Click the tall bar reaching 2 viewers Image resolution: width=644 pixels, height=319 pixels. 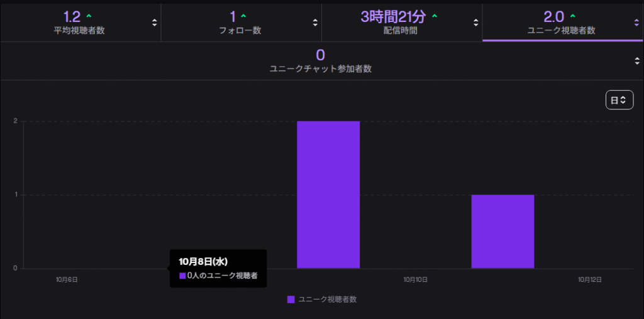pos(328,194)
